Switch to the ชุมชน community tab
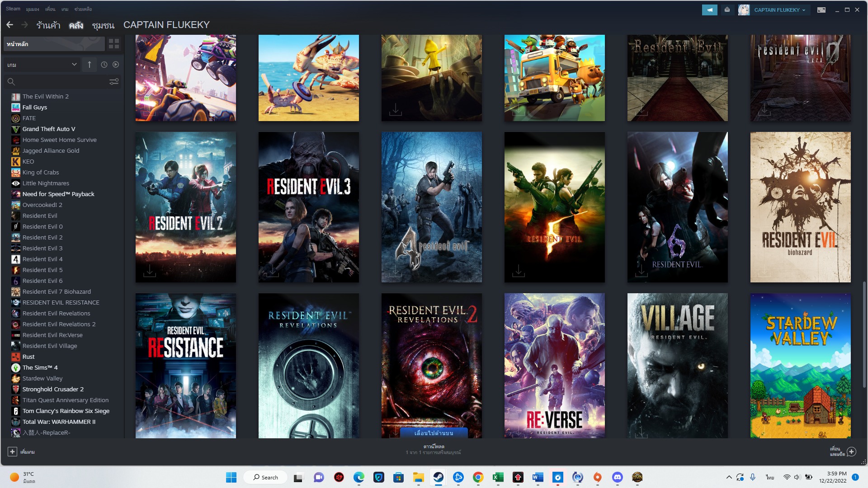The image size is (868, 488). [x=103, y=25]
